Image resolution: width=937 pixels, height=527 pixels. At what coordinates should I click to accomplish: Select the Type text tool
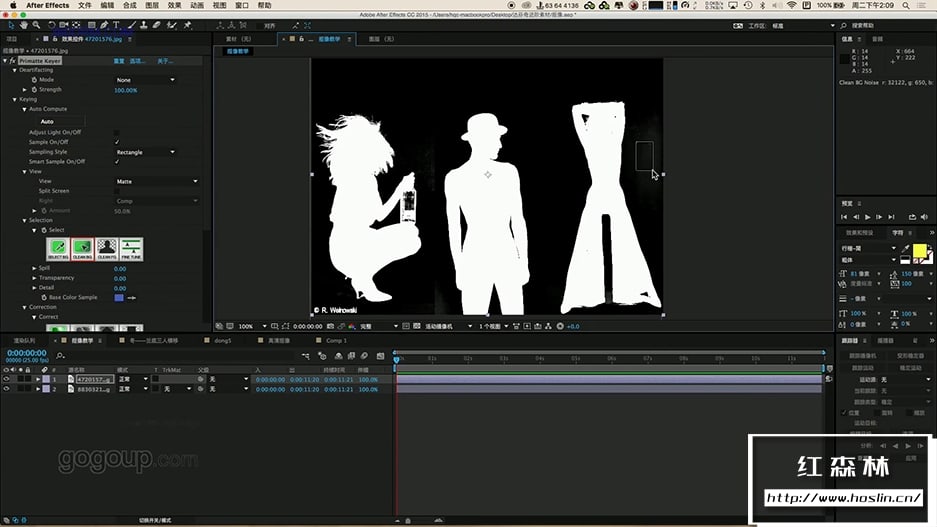click(x=116, y=25)
